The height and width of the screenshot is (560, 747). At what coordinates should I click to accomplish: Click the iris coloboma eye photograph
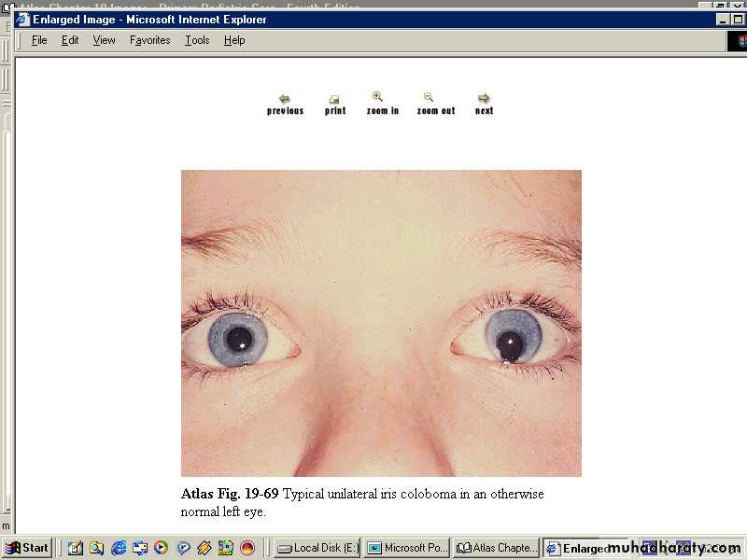(x=381, y=323)
